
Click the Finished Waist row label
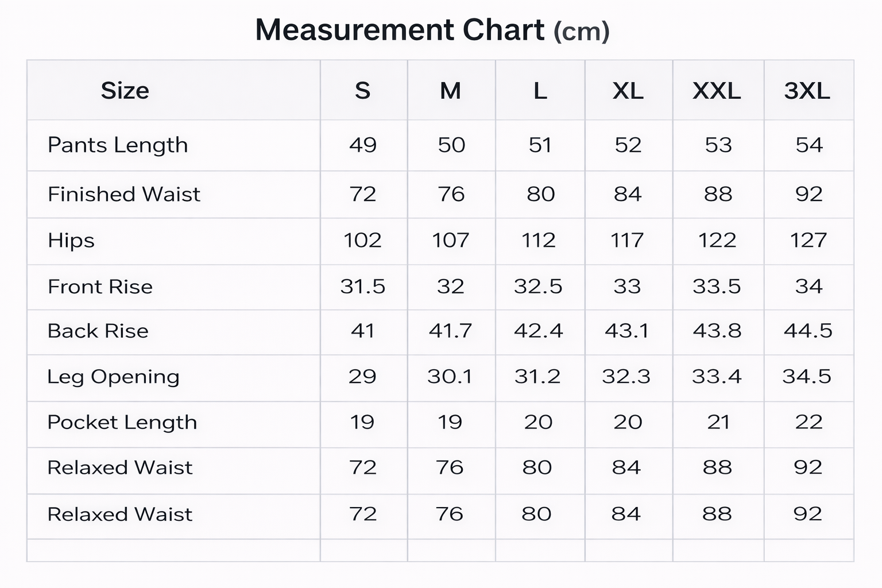(124, 194)
